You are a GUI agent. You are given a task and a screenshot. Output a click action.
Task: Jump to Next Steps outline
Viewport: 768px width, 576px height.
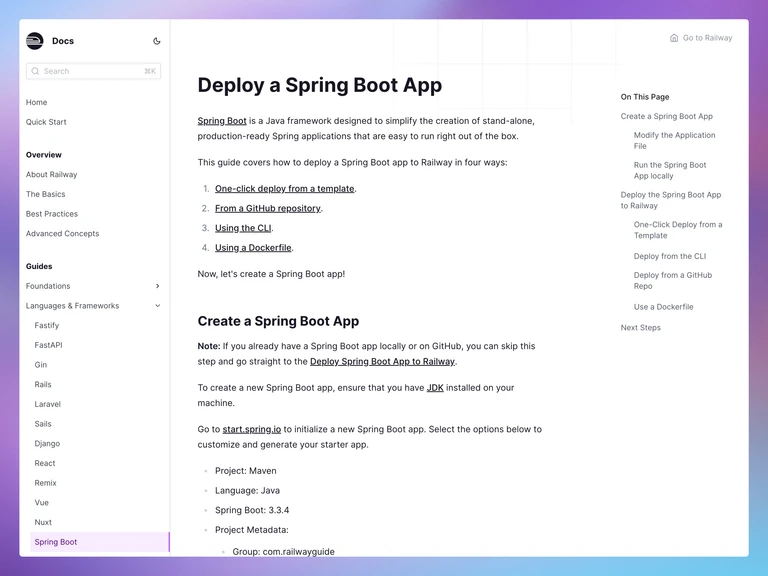[641, 328]
